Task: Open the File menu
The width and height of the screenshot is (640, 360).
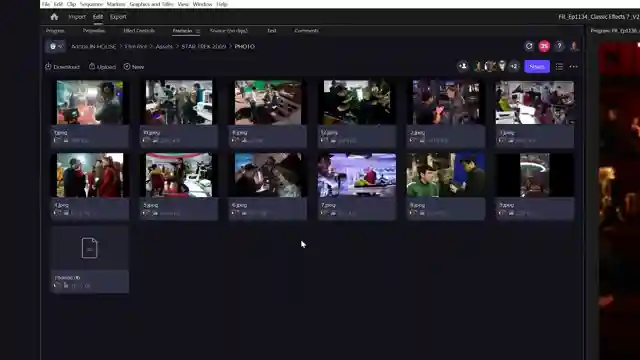Action: [x=46, y=4]
